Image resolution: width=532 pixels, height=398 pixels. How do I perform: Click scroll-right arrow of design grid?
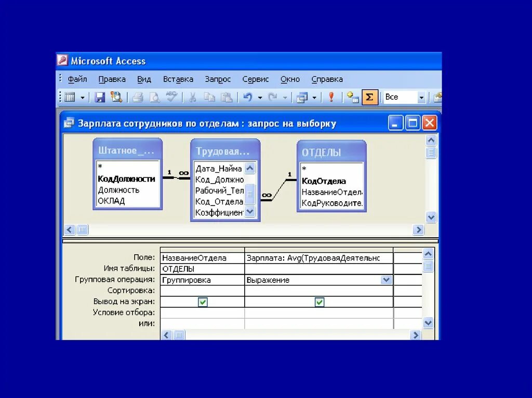pos(416,335)
